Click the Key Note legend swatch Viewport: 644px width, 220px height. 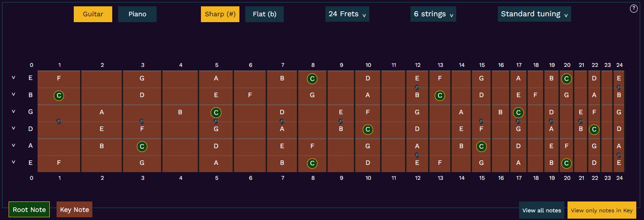click(x=75, y=210)
